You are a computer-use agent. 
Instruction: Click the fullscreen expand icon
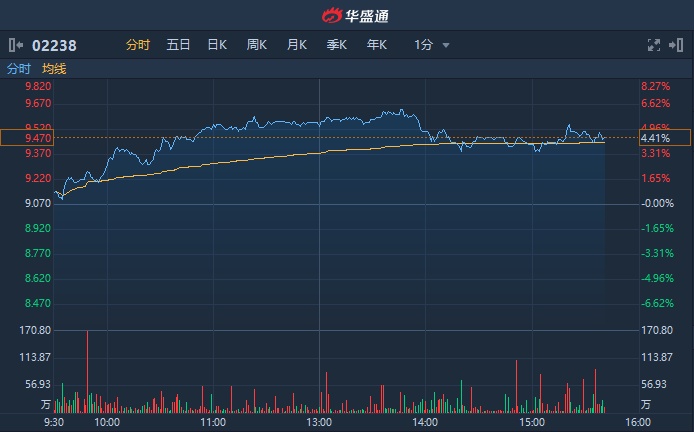pos(654,45)
